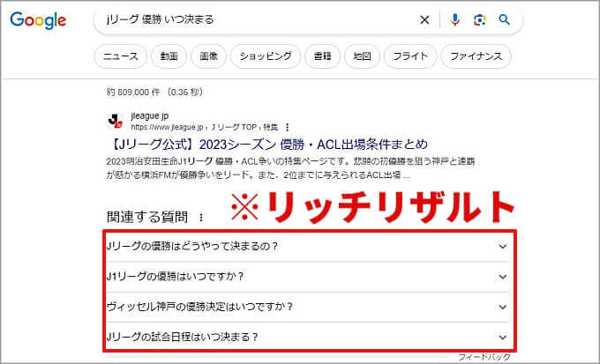Open Google Lens image search icon
This screenshot has height=364, width=600.
tap(479, 20)
